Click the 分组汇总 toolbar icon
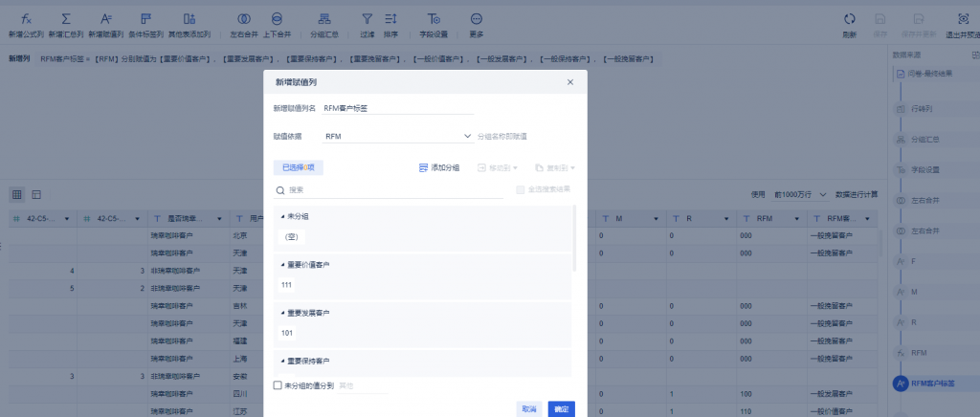The width and height of the screenshot is (980, 417). [325, 19]
